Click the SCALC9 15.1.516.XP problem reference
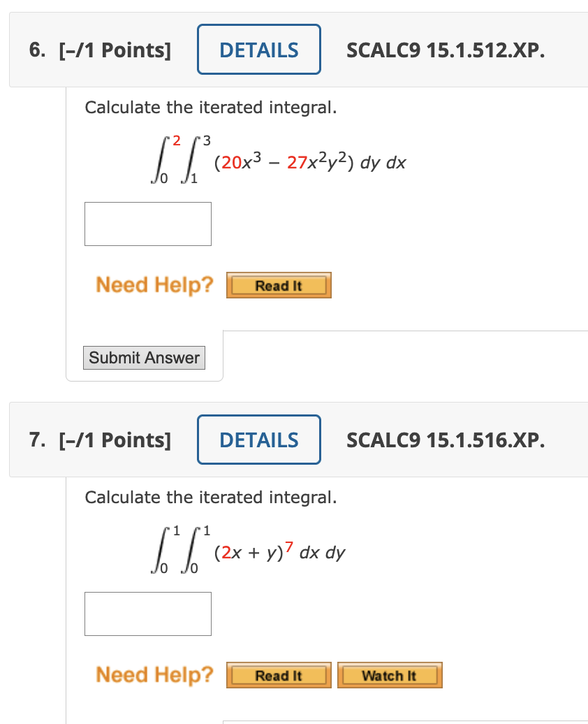588x724 pixels. (445, 440)
